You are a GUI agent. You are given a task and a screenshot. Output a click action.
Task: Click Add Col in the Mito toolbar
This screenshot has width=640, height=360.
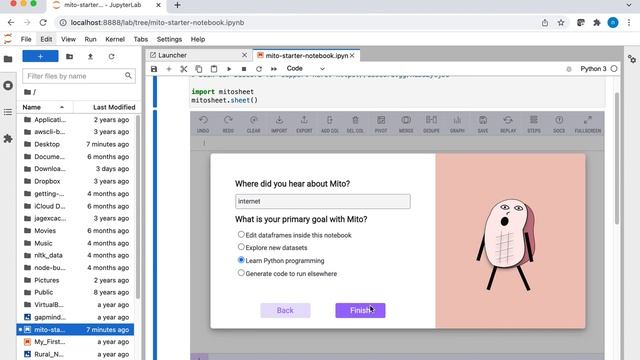click(329, 124)
